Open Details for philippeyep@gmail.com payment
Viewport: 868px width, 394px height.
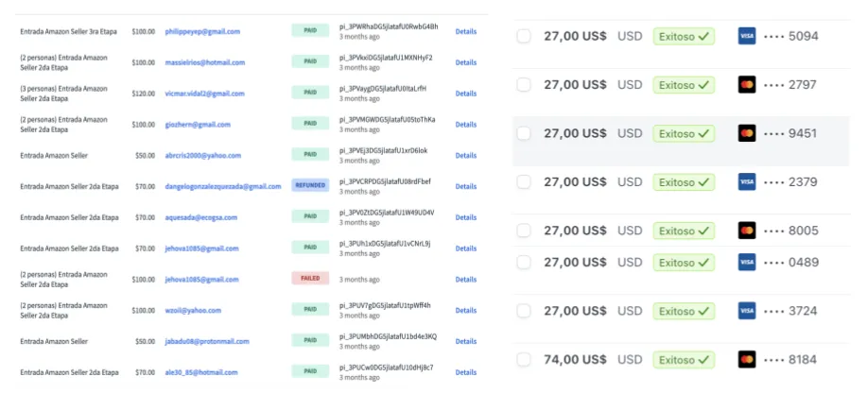[x=466, y=32]
